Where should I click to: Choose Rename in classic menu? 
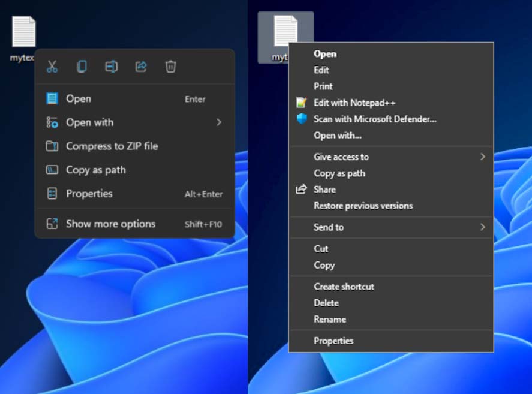pos(391,320)
